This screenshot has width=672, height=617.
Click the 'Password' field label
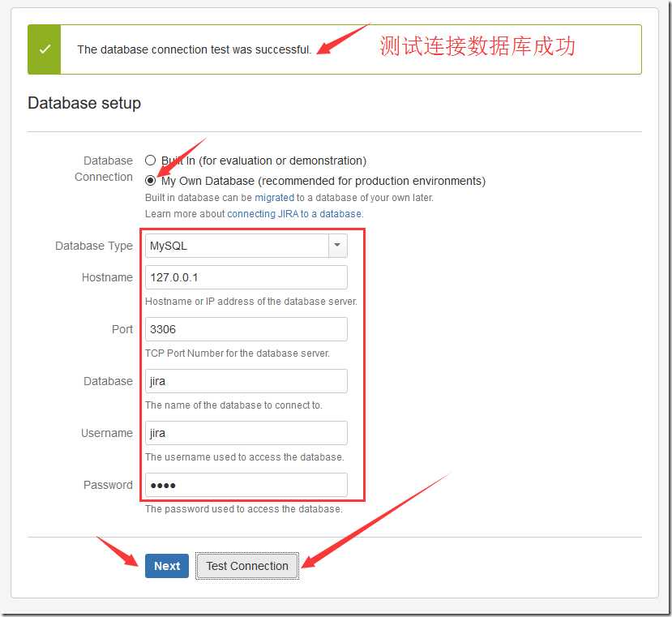[x=108, y=485]
